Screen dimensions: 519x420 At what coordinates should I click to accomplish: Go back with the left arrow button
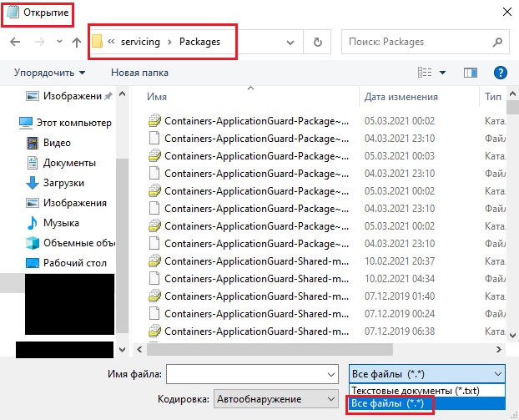[15, 42]
